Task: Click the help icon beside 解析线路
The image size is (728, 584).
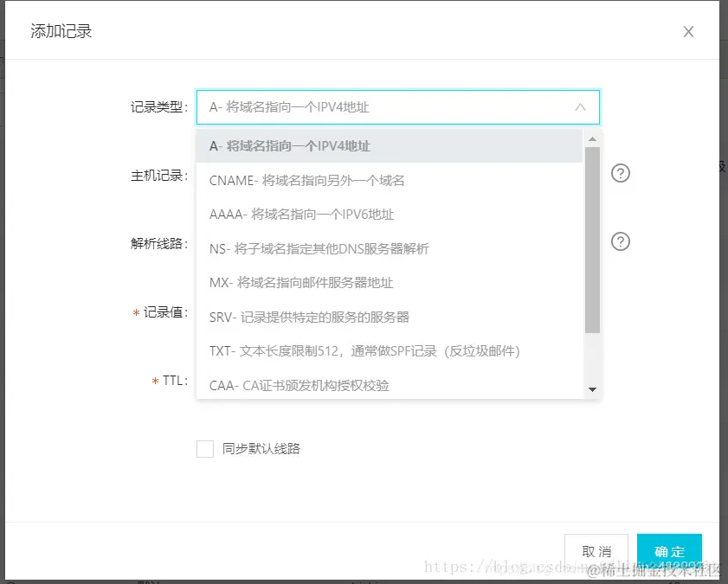Action: tap(620, 242)
